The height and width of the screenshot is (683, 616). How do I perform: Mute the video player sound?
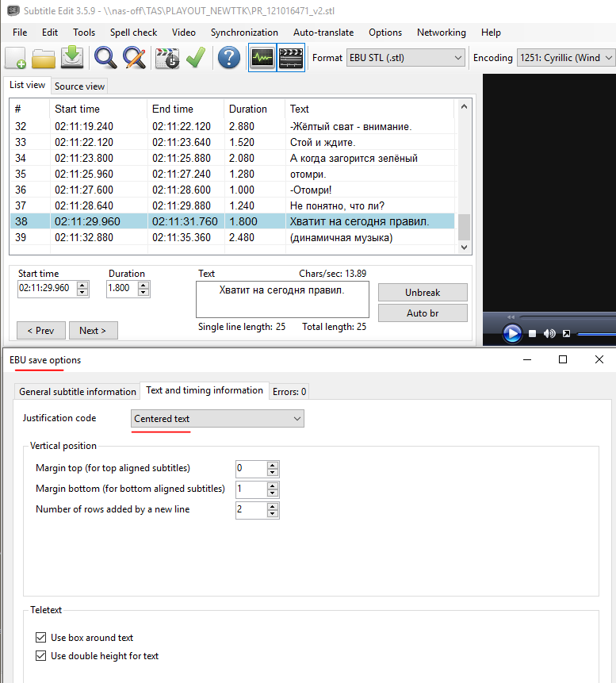[549, 334]
